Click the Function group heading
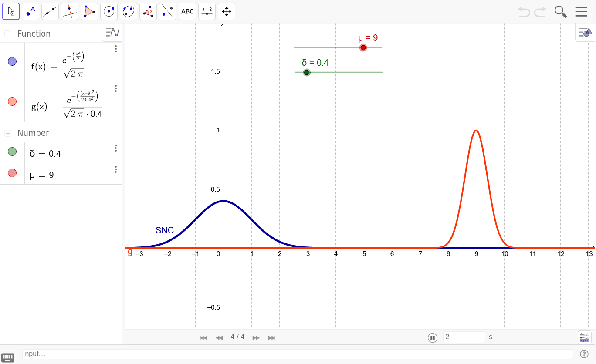The image size is (596, 364). (x=34, y=34)
